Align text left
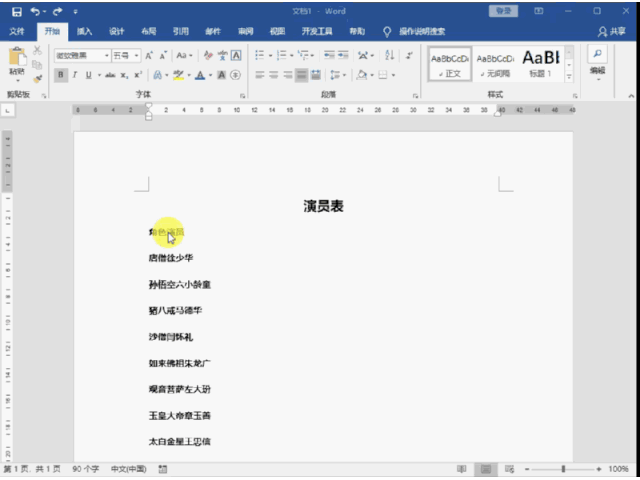This screenshot has height=480, width=640. coord(260,75)
